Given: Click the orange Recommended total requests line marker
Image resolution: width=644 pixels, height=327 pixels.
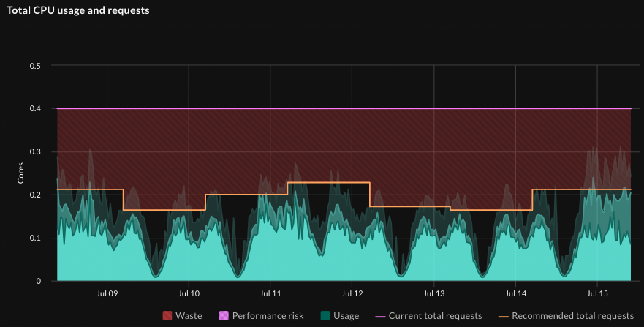Looking at the screenshot, I should click(503, 316).
